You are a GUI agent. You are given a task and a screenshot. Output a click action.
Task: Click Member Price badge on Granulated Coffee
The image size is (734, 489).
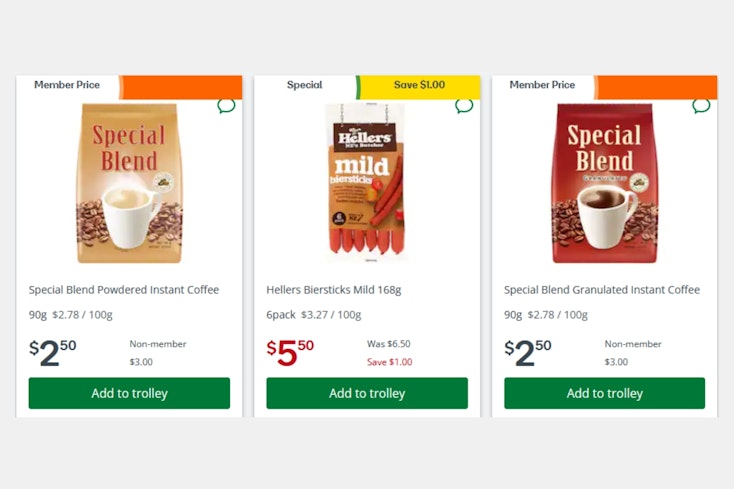[x=542, y=86]
